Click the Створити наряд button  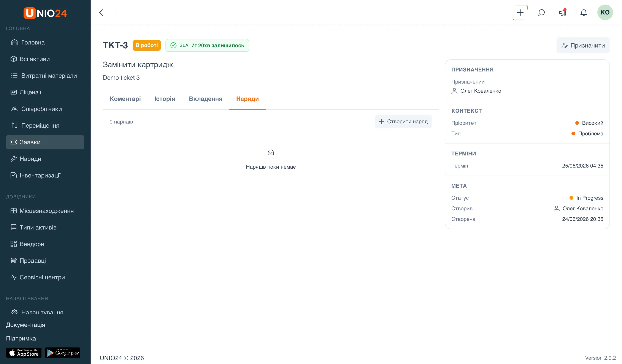(x=403, y=121)
